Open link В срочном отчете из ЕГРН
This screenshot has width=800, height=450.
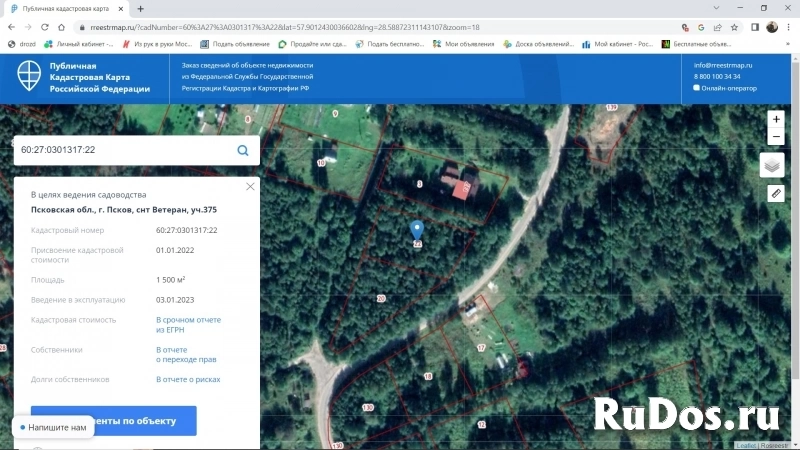tap(188, 325)
